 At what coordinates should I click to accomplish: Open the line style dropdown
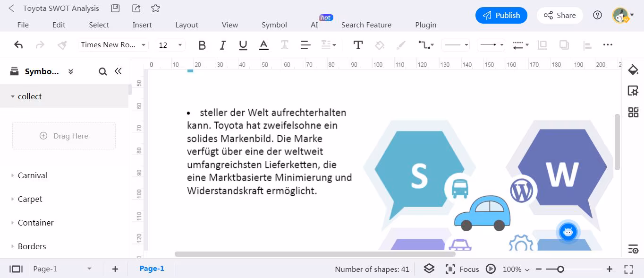click(456, 45)
